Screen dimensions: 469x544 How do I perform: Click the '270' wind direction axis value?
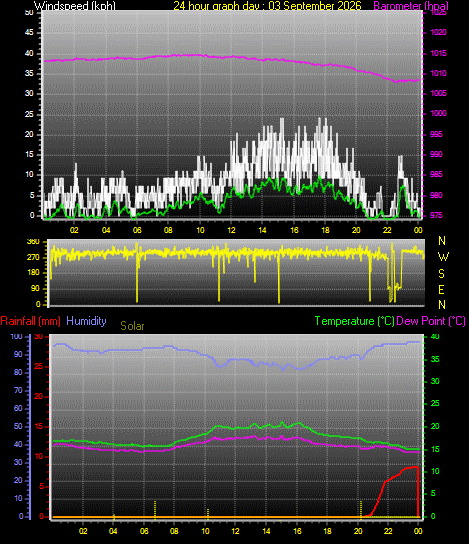point(33,258)
